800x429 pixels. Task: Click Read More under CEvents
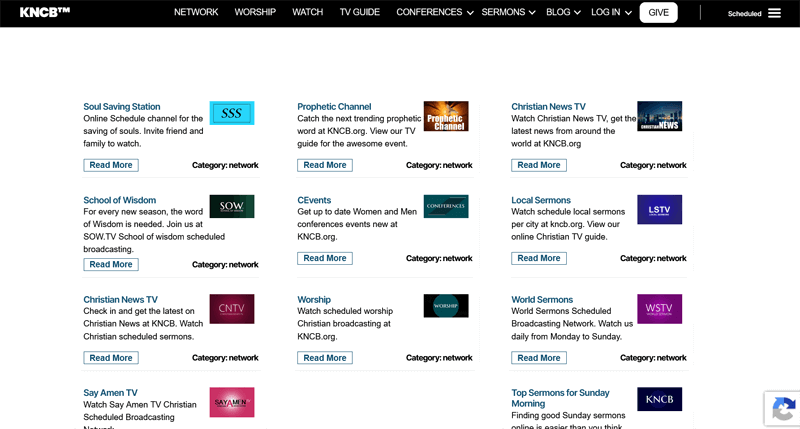324,258
